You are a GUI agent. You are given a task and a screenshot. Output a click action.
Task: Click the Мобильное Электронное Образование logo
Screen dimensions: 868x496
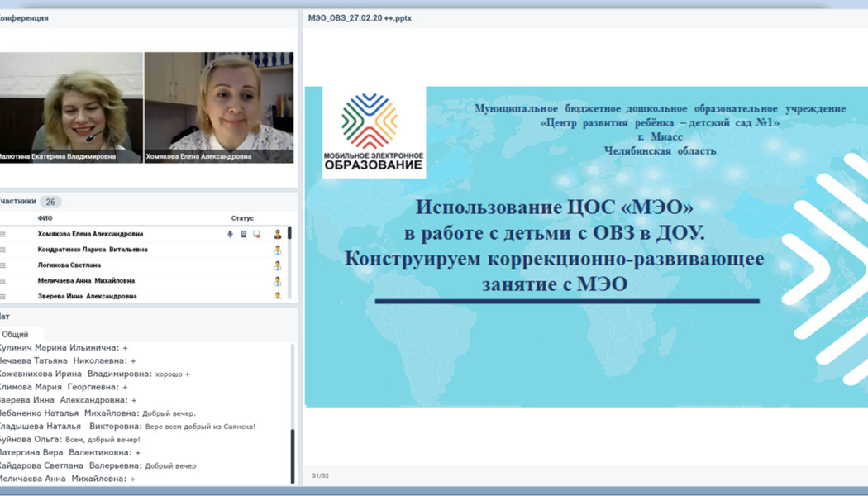374,131
